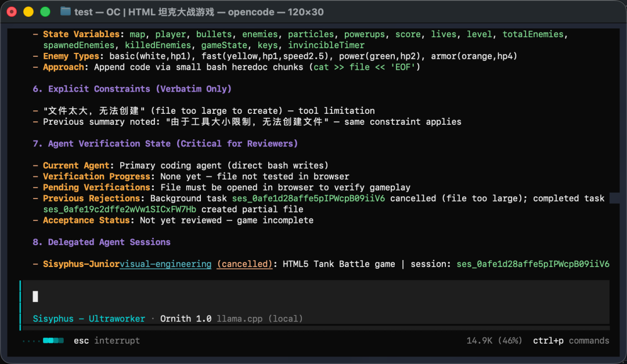Click 'Primary coding agent (direct bash writes)' text
Screen dimensions: 627x364
(x=224, y=165)
